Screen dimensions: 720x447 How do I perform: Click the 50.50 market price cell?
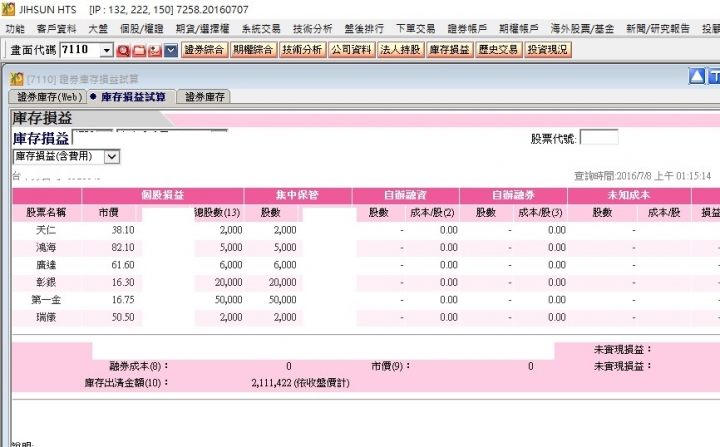point(123,317)
